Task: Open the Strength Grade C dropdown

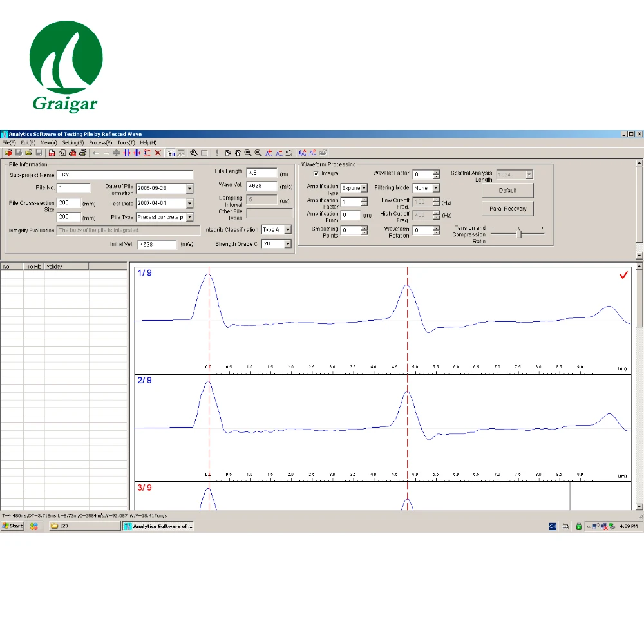Action: (x=288, y=244)
